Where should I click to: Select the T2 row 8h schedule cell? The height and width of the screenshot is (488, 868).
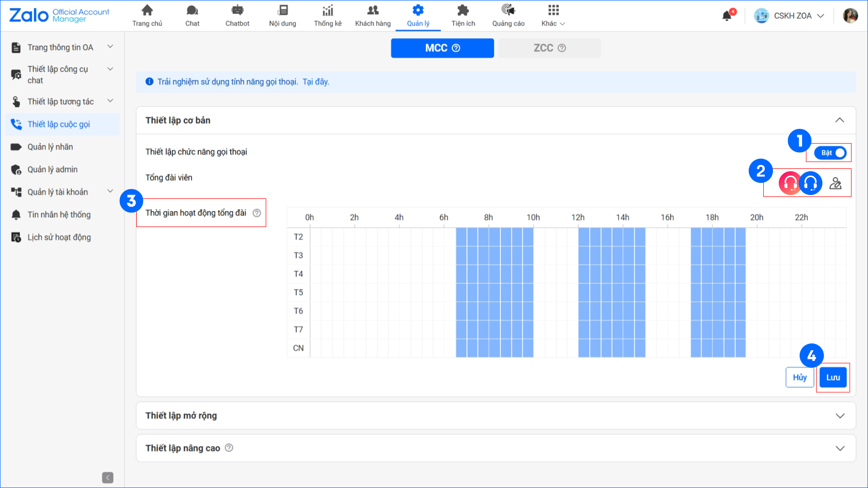(494, 237)
